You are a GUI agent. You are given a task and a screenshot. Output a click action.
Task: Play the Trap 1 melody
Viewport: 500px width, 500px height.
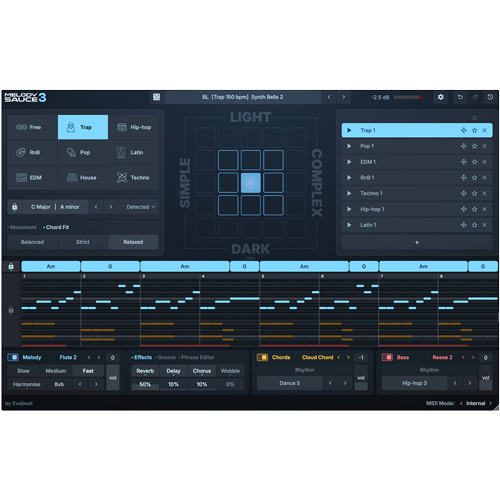tap(349, 130)
